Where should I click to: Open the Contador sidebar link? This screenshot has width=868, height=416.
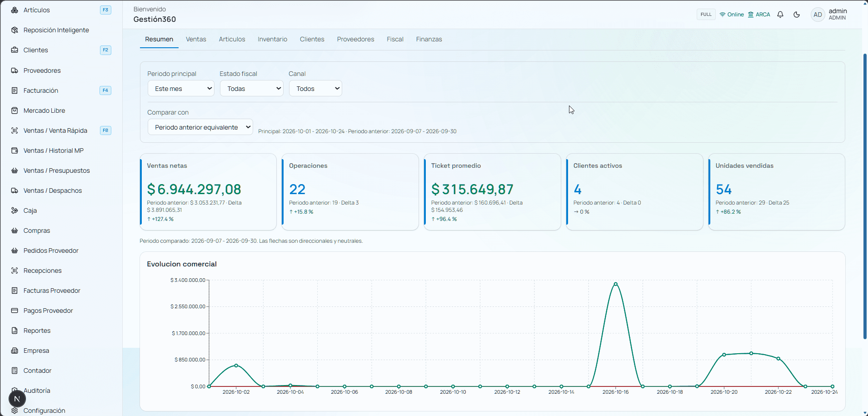point(37,371)
